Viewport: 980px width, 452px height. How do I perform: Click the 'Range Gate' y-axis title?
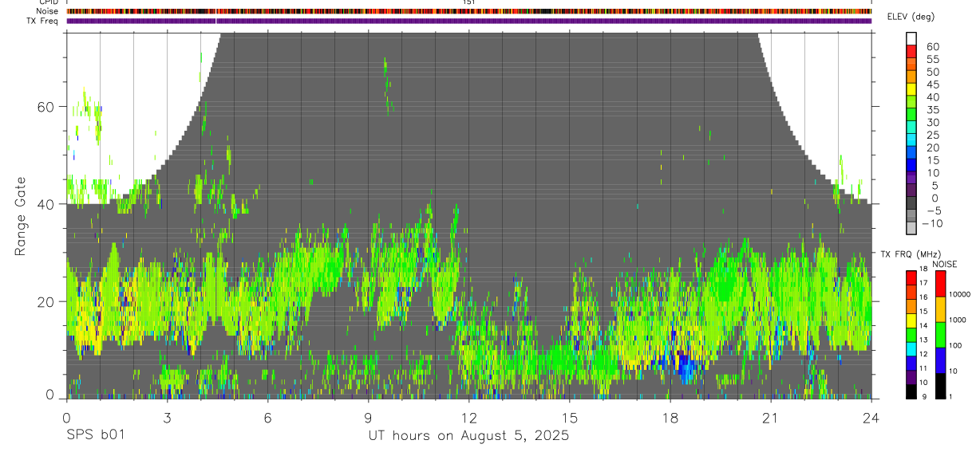pyautogui.click(x=21, y=215)
